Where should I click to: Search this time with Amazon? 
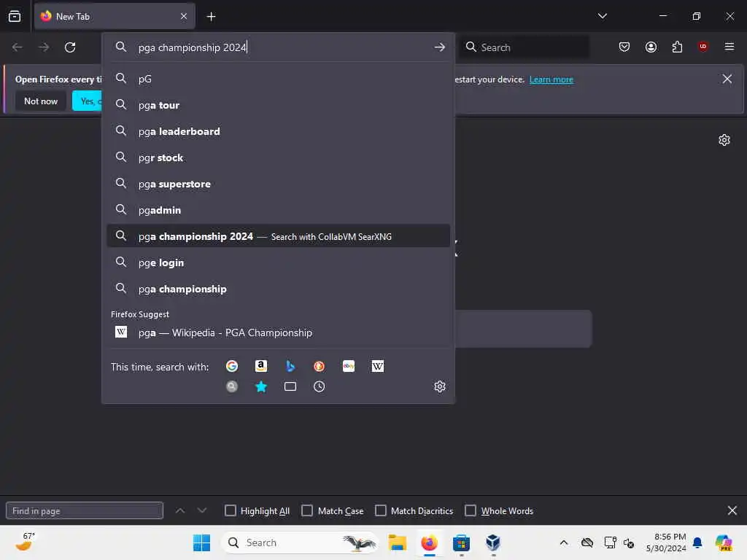(x=261, y=366)
